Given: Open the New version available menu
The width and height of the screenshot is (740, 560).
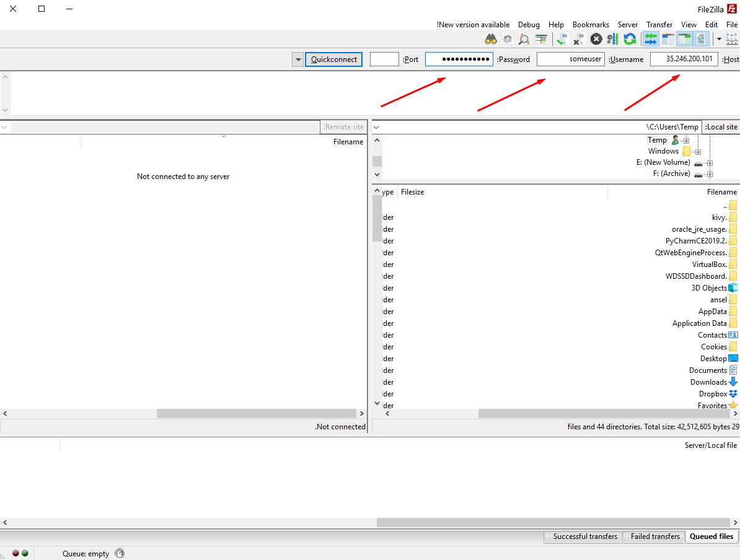Looking at the screenshot, I should (x=473, y=25).
